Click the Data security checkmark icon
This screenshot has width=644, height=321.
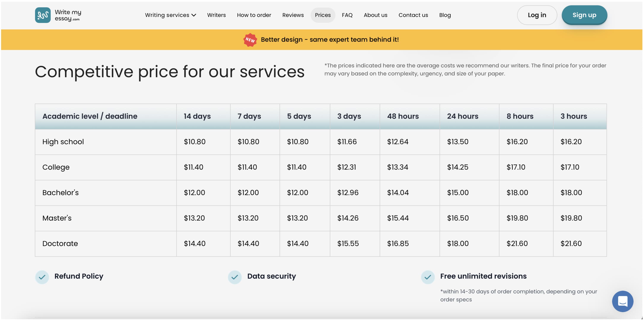point(234,277)
